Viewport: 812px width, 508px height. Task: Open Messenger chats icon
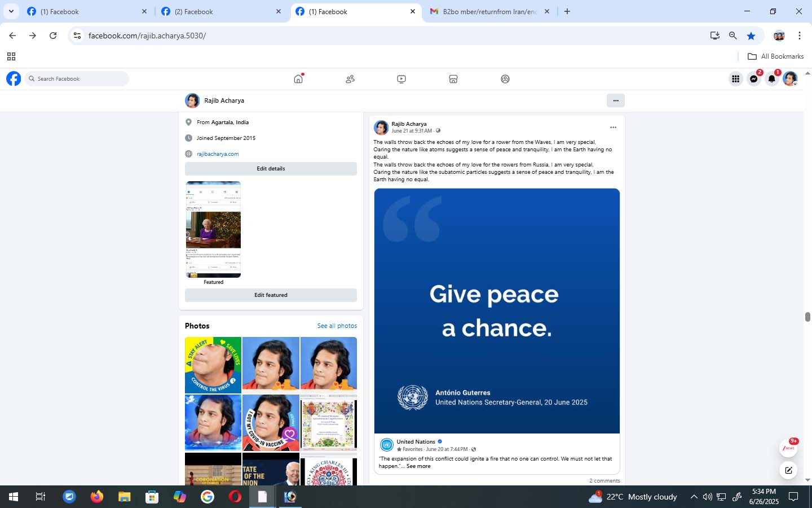754,79
